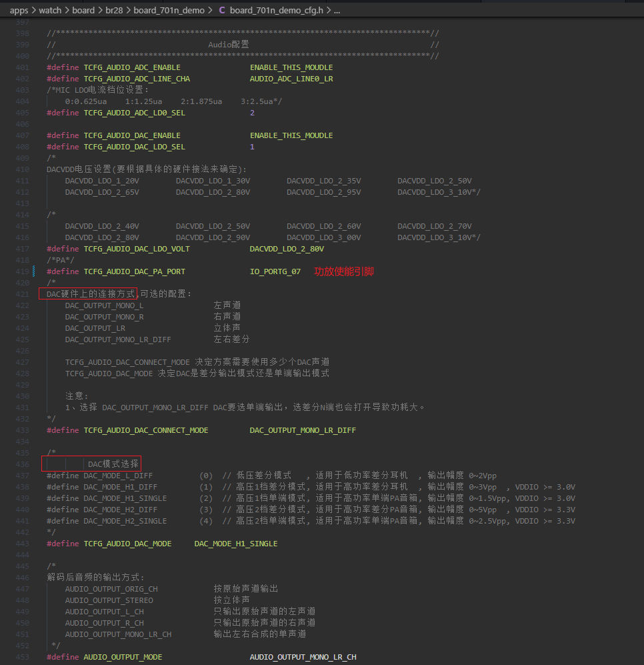This screenshot has width=644, height=665.
Task: Open the 'apps' breadcrumb folder
Action: 19,10
